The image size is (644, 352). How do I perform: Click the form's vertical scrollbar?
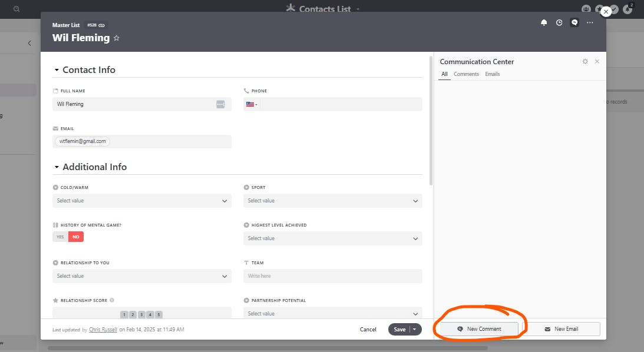431,121
